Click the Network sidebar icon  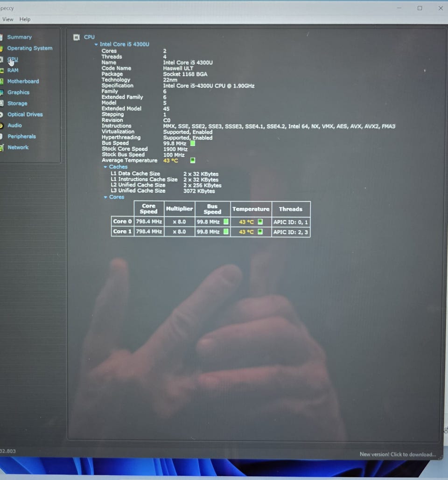point(1,147)
